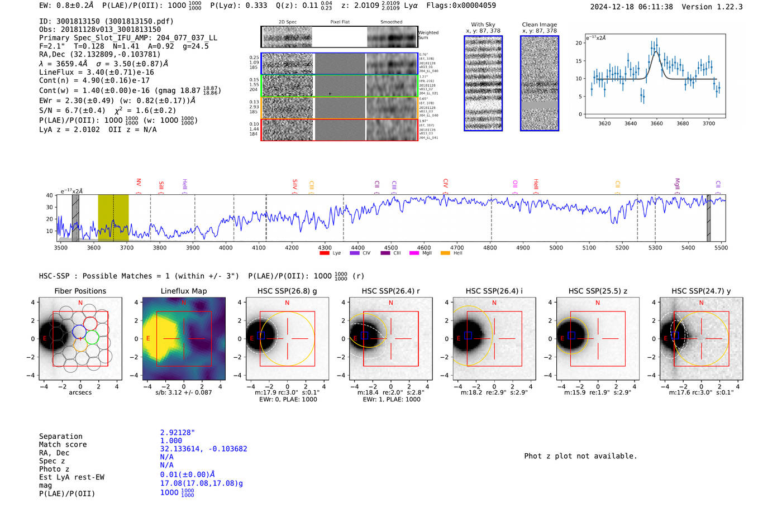The width and height of the screenshot is (782, 532).
Task: Click the Weighted Sum 2D spectrum strip
Action: [x=339, y=37]
